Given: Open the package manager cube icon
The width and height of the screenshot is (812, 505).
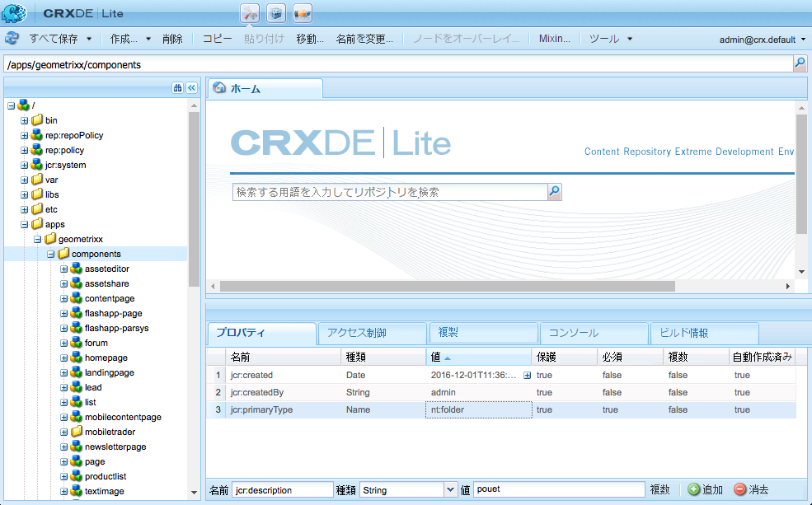Looking at the screenshot, I should [x=276, y=13].
